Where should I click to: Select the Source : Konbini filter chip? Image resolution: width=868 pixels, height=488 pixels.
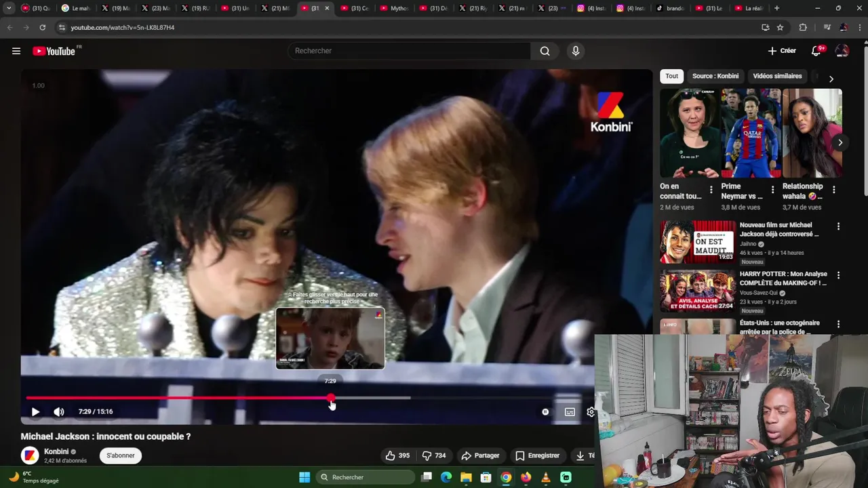pyautogui.click(x=715, y=76)
